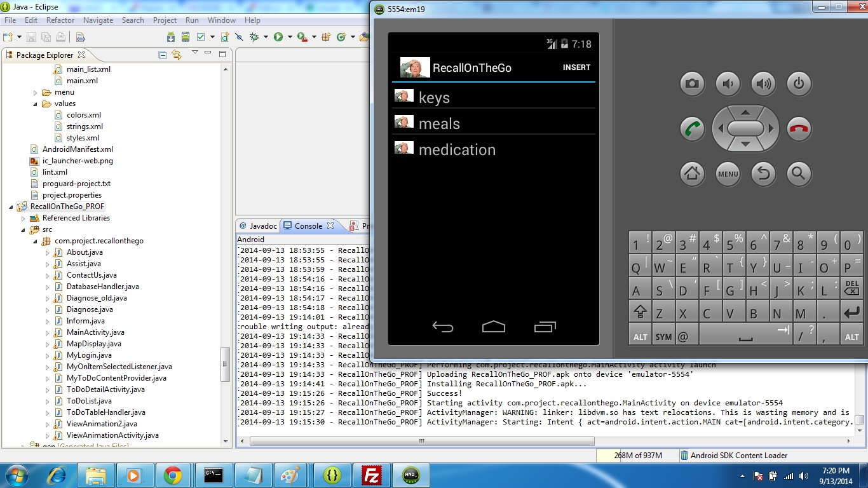Image resolution: width=868 pixels, height=488 pixels.
Task: Open dropdown arrow next to Lint checkmark icon
Action: tap(212, 37)
